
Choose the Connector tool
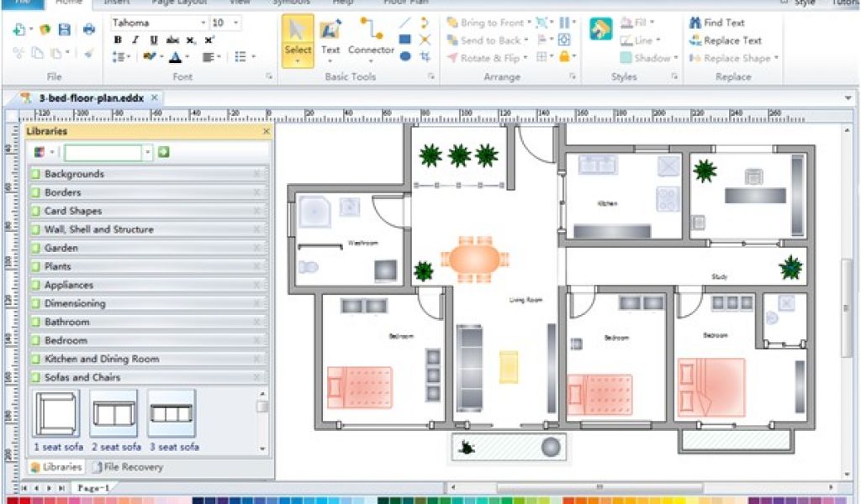pos(371,39)
